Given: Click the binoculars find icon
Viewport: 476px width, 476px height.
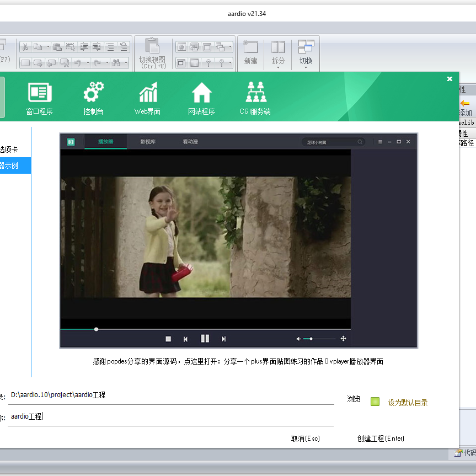Looking at the screenshot, I should pyautogui.click(x=116, y=63).
